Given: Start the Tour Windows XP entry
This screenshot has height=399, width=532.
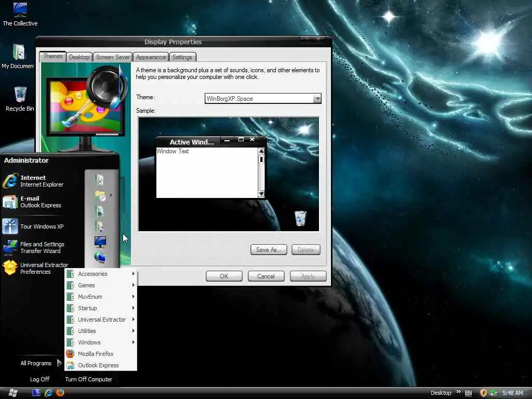Looking at the screenshot, I should 33,227.
